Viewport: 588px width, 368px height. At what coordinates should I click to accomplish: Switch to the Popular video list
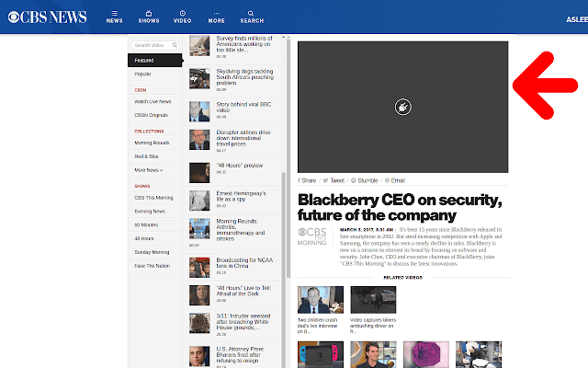click(x=143, y=74)
